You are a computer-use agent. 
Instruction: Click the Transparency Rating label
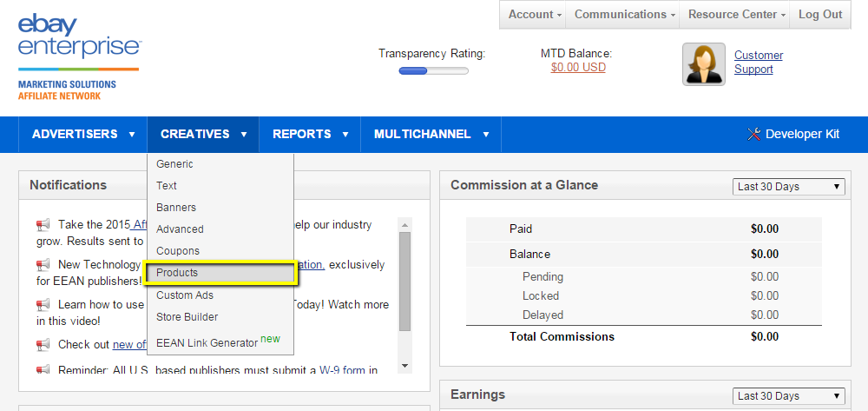[x=431, y=54]
